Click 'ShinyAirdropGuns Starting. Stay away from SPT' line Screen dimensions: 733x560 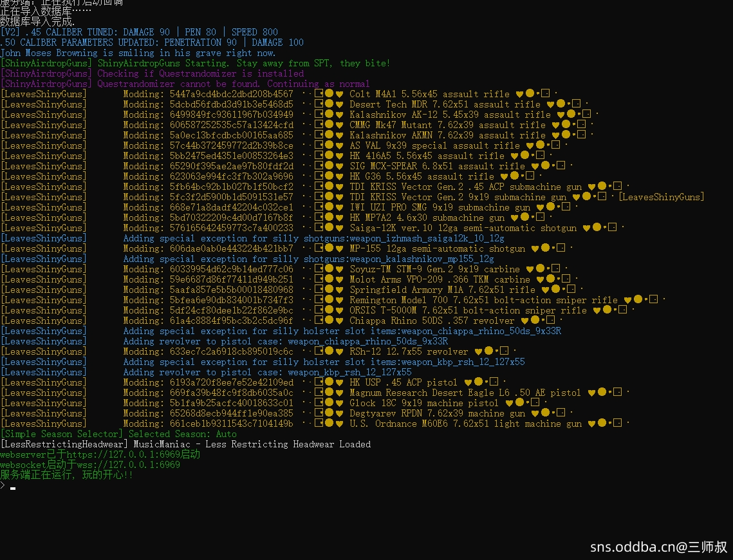tap(196, 63)
